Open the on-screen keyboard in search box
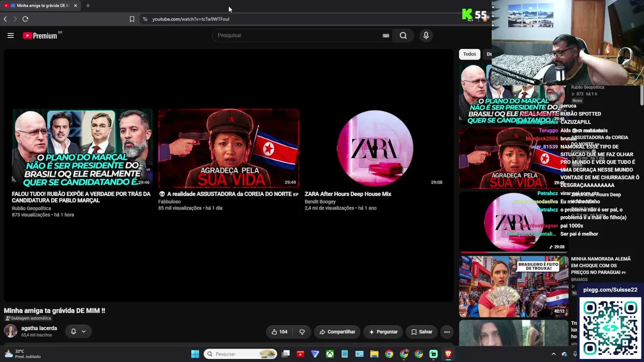644x362 pixels. pyautogui.click(x=386, y=35)
